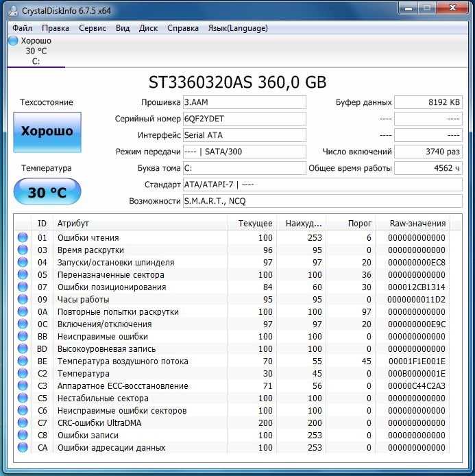Click status orb for Нестабильные сектора
This screenshot has height=476, width=475.
coord(23,398)
